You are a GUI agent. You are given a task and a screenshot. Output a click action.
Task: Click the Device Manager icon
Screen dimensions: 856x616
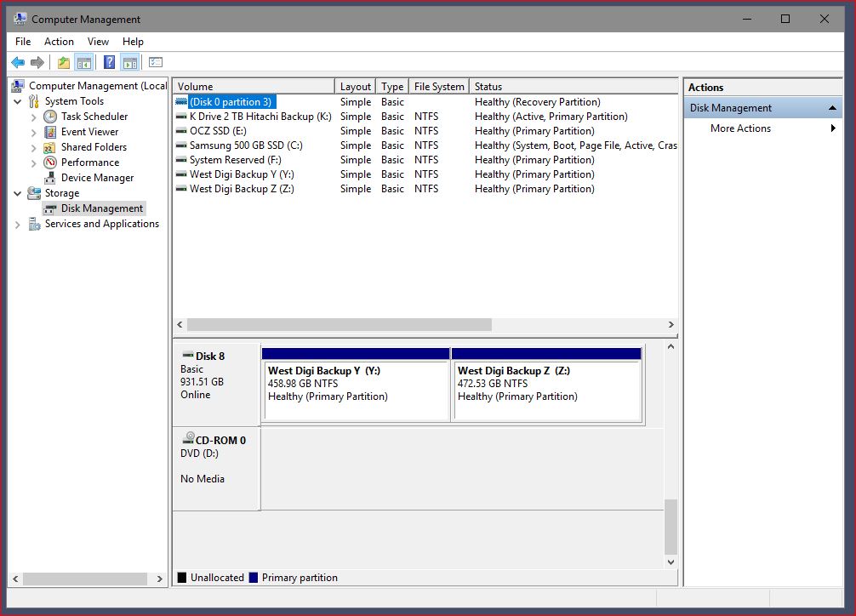50,178
